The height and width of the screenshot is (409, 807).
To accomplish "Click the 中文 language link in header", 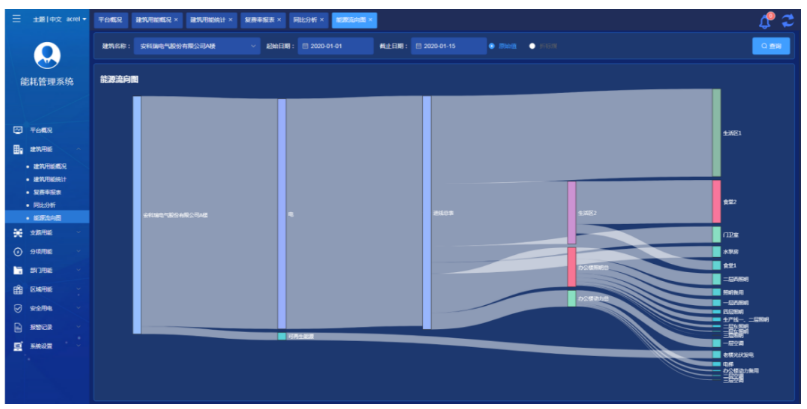I will [x=56, y=19].
